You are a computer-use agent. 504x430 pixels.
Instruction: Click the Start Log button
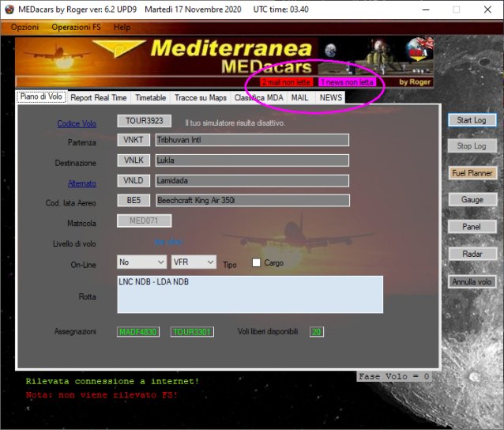(x=472, y=120)
